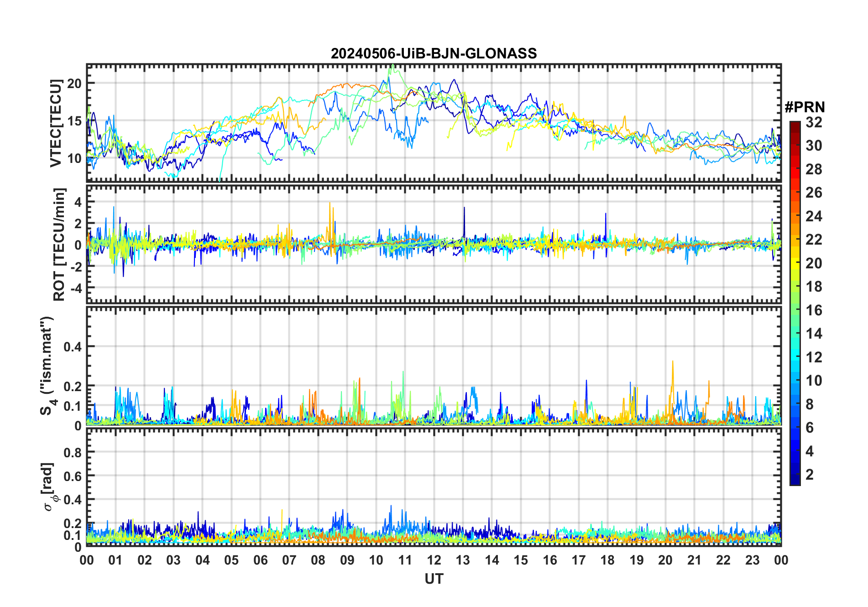Click the ROT [TECU/min] y-axis label
Image resolution: width=868 pixels, height=607 pixels.
59,244
